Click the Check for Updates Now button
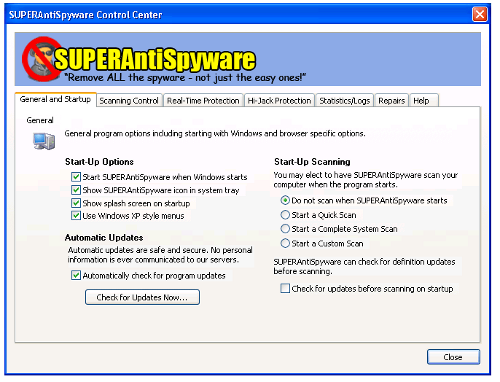The width and height of the screenshot is (500, 382). coord(142,297)
